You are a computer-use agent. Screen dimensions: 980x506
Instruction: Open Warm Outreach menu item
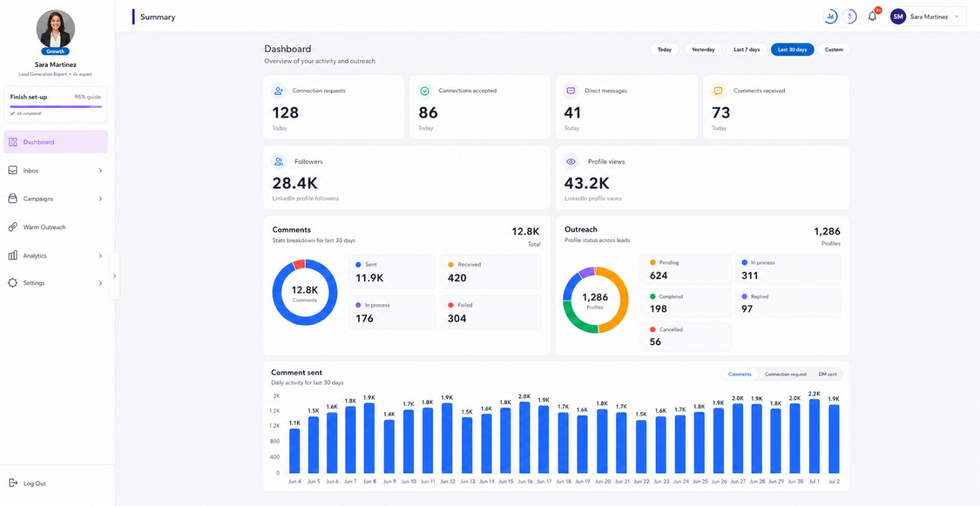56,227
